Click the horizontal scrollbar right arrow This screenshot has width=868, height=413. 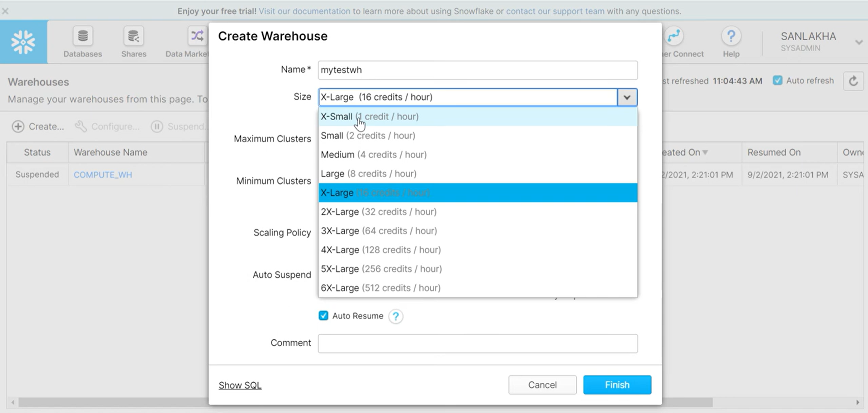click(x=858, y=402)
